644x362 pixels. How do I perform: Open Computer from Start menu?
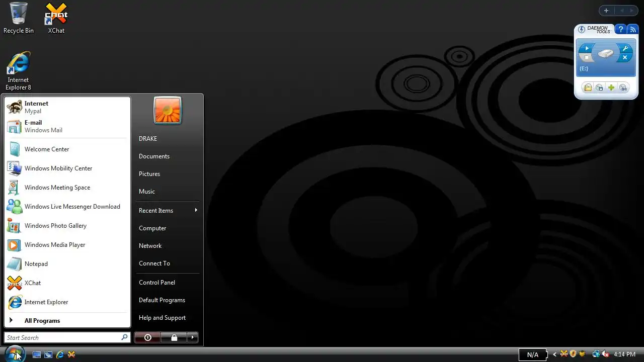point(168,228)
